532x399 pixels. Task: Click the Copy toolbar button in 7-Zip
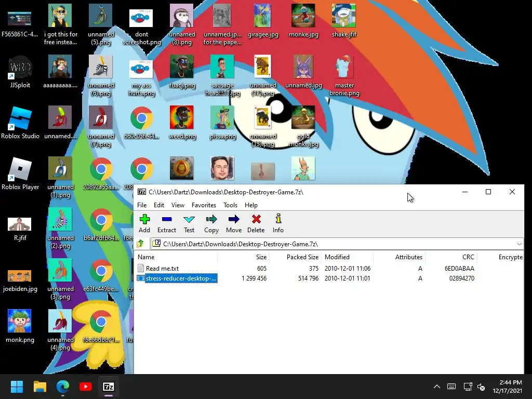point(211,223)
